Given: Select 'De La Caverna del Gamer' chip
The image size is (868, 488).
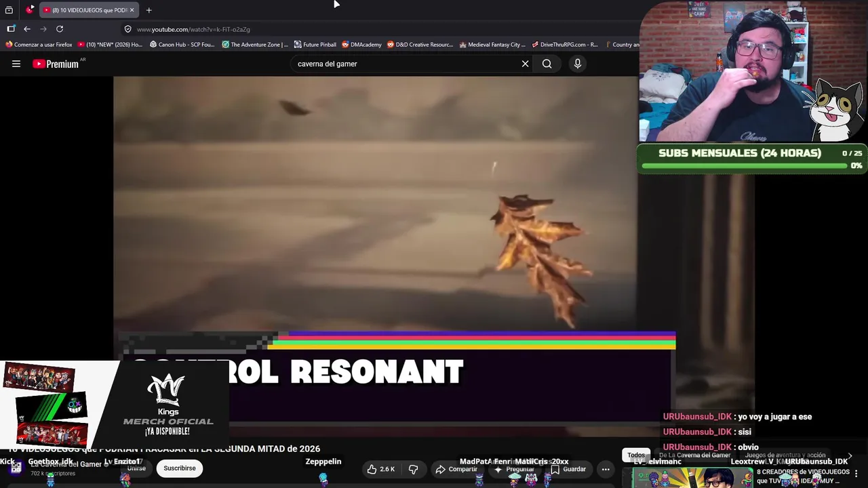Looking at the screenshot, I should 694,455.
